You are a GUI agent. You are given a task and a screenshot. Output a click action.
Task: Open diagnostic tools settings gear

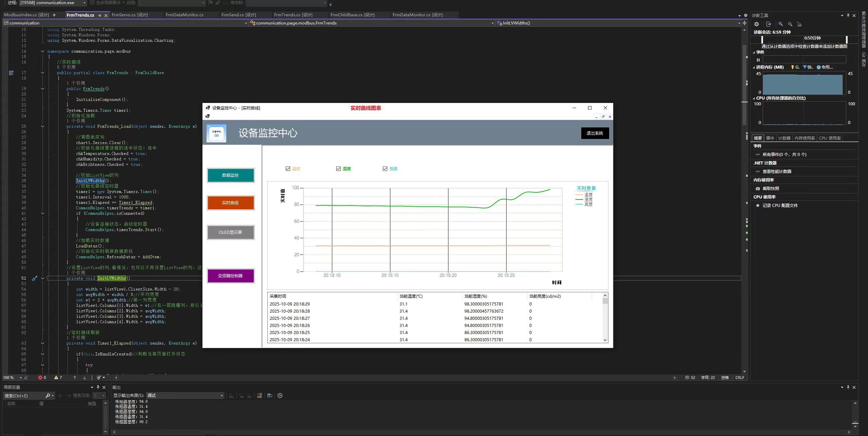pyautogui.click(x=756, y=24)
